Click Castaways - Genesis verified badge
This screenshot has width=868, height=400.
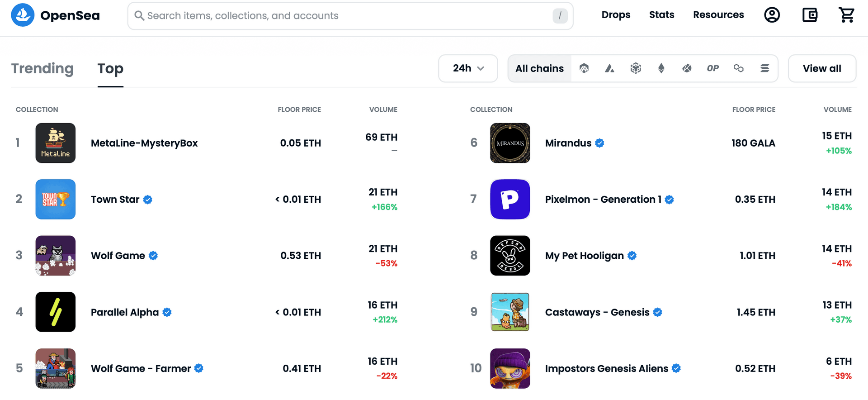tap(658, 312)
